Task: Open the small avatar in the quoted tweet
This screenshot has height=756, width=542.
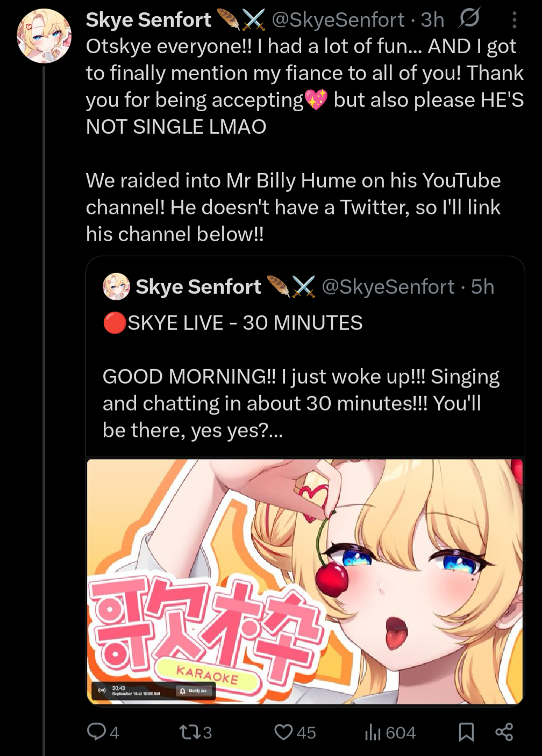Action: 116,286
